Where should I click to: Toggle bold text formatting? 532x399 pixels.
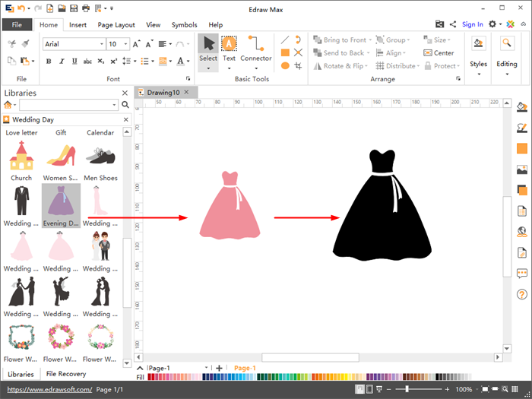click(x=49, y=61)
